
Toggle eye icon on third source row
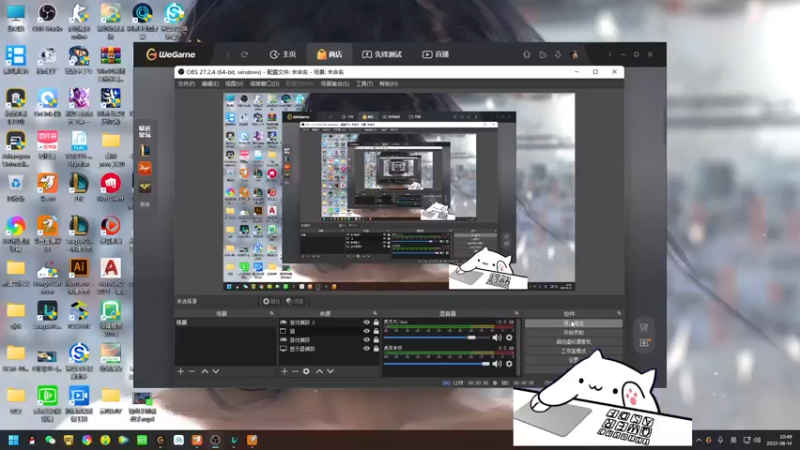(x=366, y=340)
